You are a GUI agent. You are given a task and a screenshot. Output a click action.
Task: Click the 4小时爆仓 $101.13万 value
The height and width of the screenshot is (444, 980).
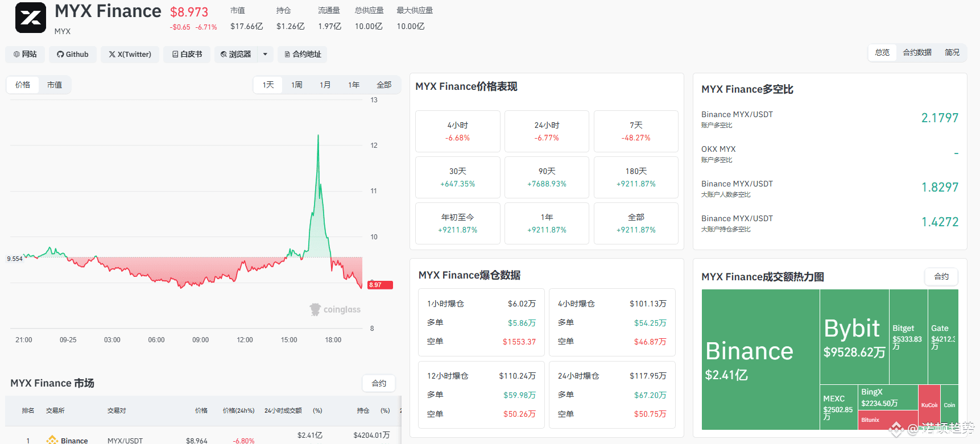pyautogui.click(x=648, y=304)
